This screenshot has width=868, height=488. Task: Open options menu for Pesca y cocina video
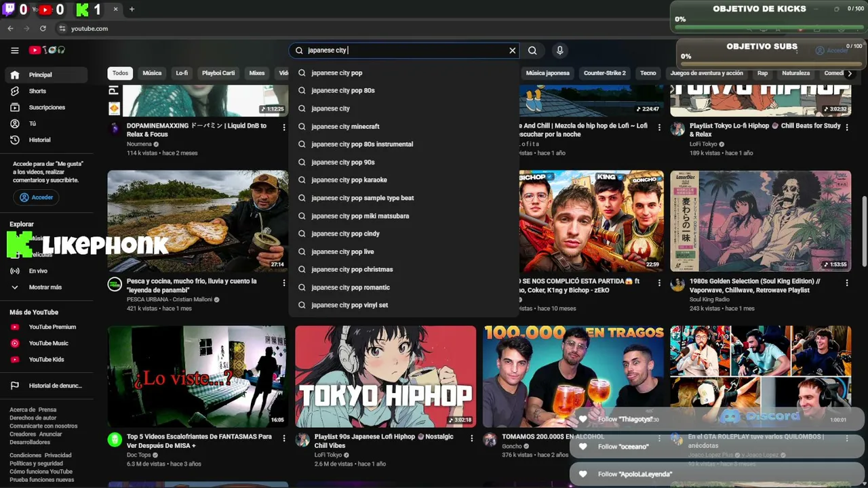(x=284, y=283)
